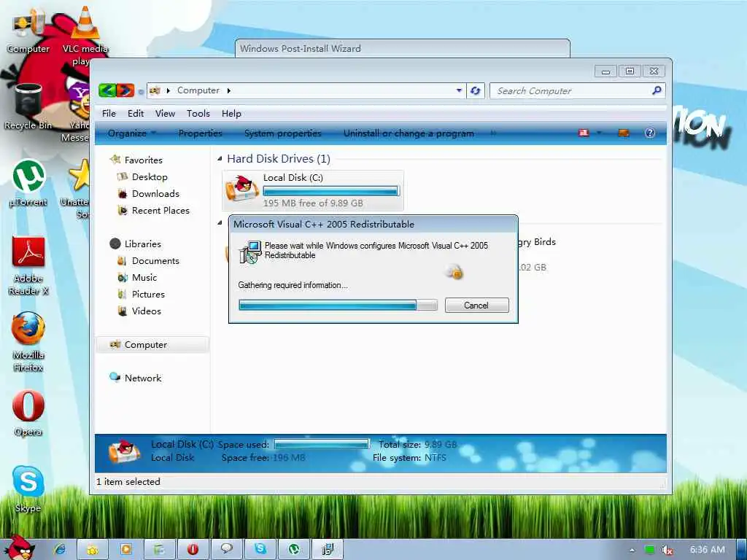Click the arrow after Computer in address bar
747x560 pixels.
(x=228, y=90)
